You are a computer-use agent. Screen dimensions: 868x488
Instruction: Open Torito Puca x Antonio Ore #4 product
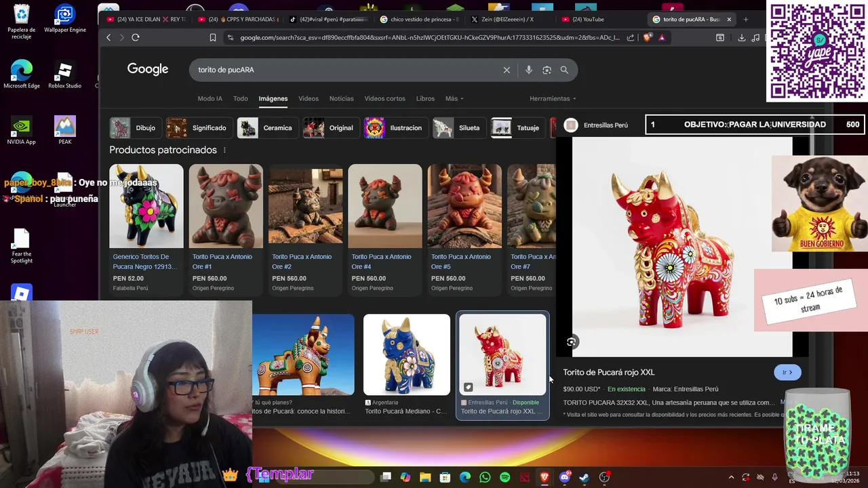384,228
